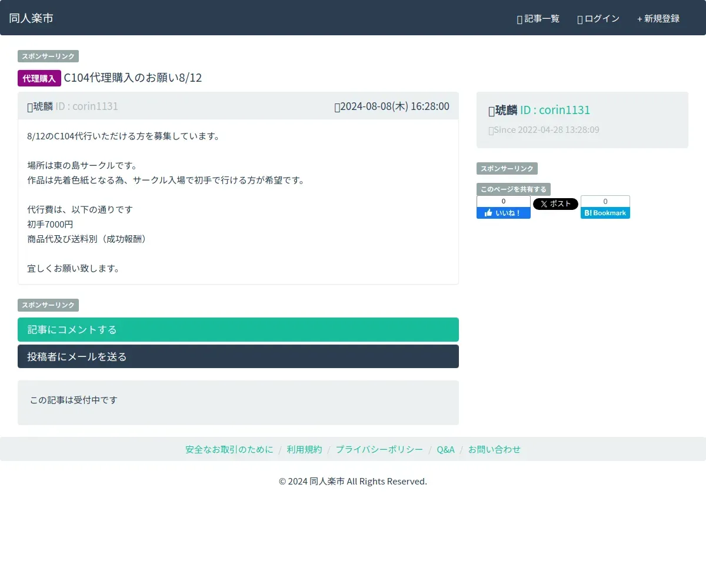706x588 pixels.
Task: Go to ログイン in the navigation bar
Action: click(x=598, y=19)
